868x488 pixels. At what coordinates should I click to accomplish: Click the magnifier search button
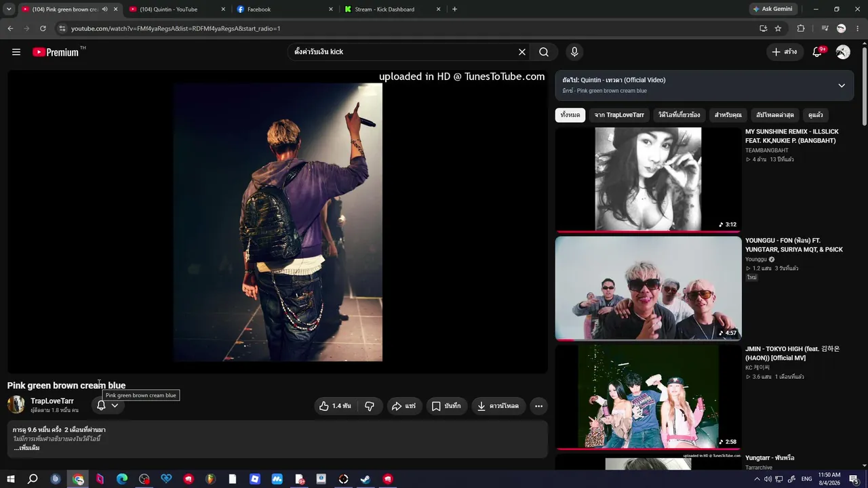point(544,52)
